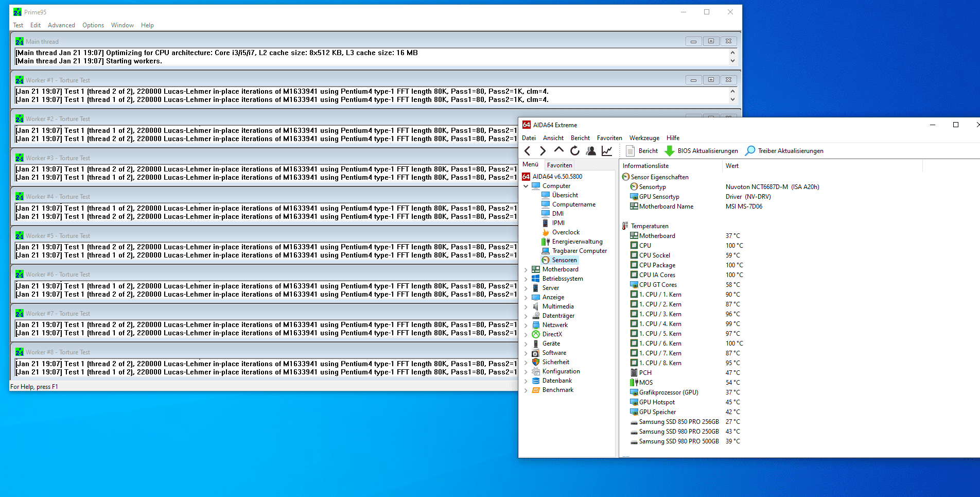The image size is (980, 497).
Task: Expand the Datenträger tree node
Action: pyautogui.click(x=526, y=316)
